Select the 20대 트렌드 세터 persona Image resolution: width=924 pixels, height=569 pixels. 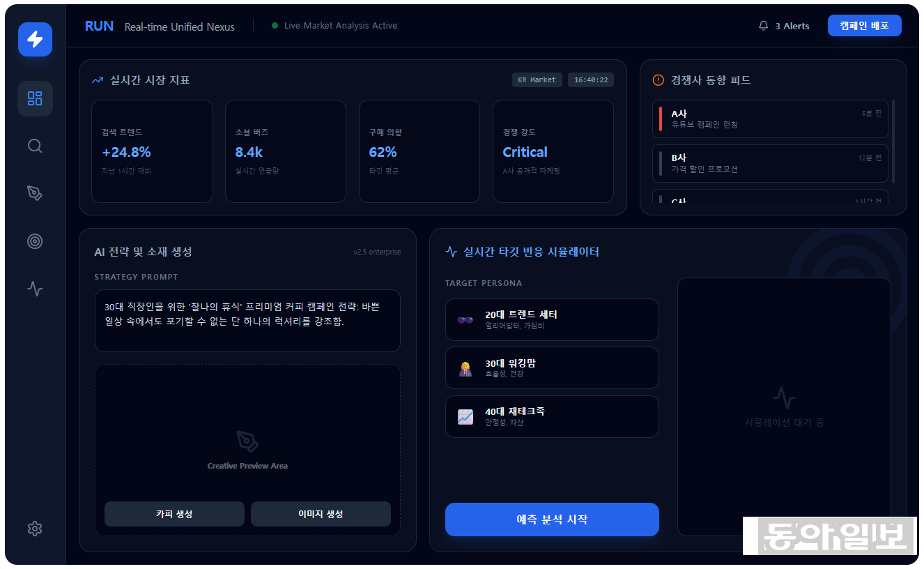click(x=552, y=319)
